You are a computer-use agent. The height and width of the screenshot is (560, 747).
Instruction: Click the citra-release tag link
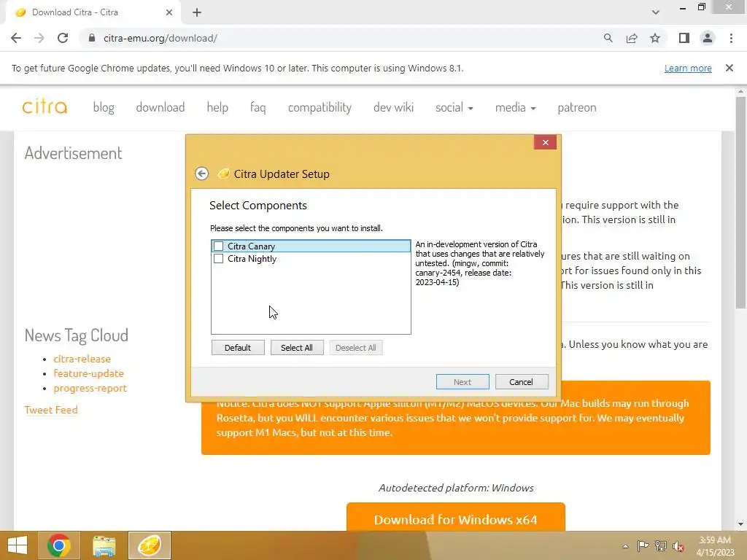click(x=82, y=359)
